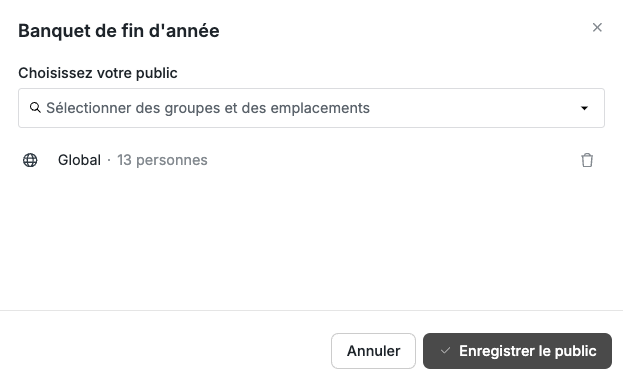Close the Banquet de fin d'année dialog
623x389 pixels.
tap(597, 27)
